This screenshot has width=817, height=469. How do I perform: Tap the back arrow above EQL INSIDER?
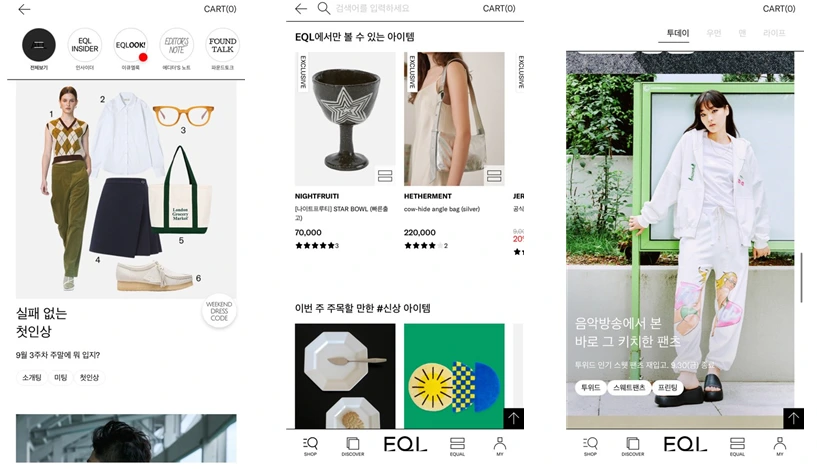pyautogui.click(x=24, y=9)
